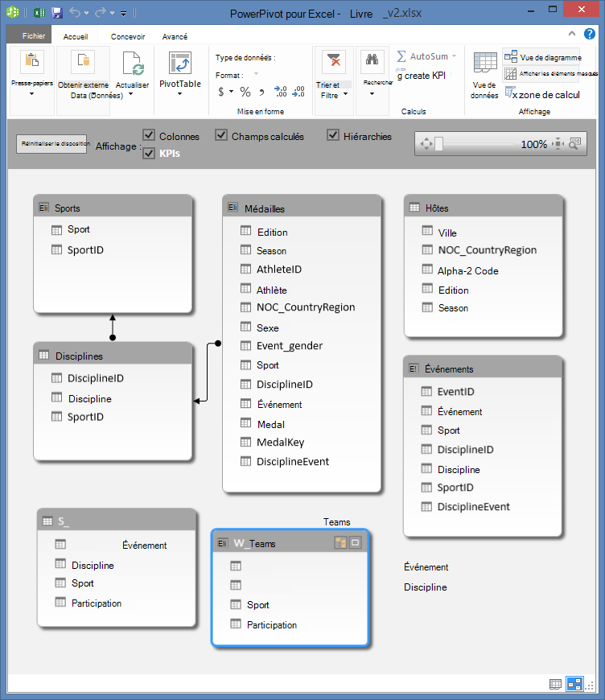Click the Excel icon in quick access toolbar

(39, 13)
